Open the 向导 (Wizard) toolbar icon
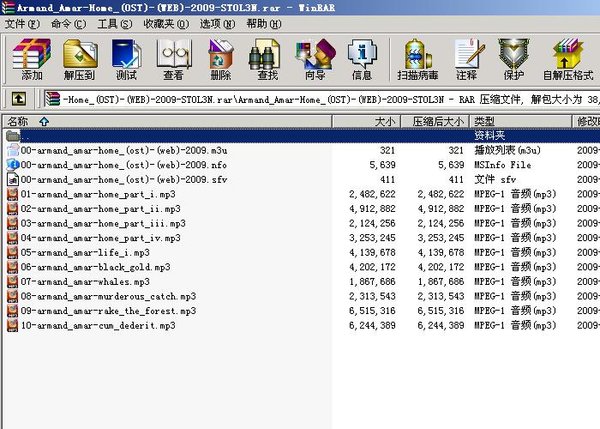600x429 pixels. point(315,59)
